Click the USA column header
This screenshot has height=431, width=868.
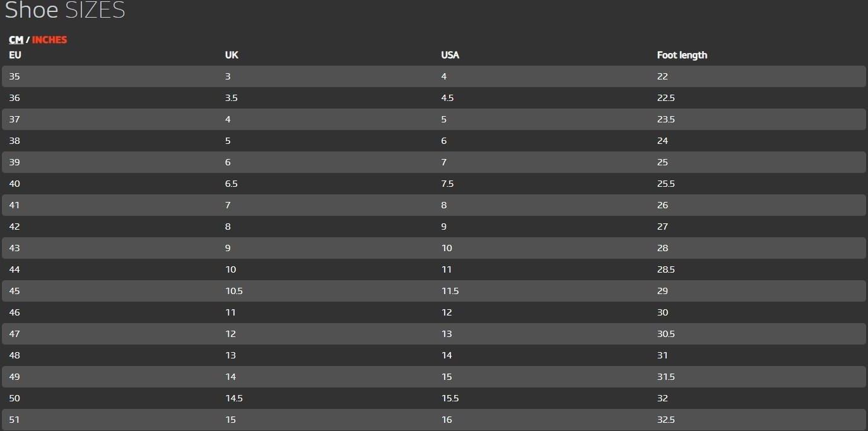pos(450,55)
